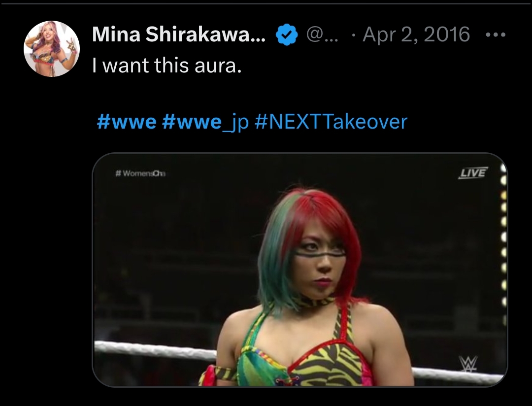Click the #WomensCha overlay text in photo

pos(140,173)
